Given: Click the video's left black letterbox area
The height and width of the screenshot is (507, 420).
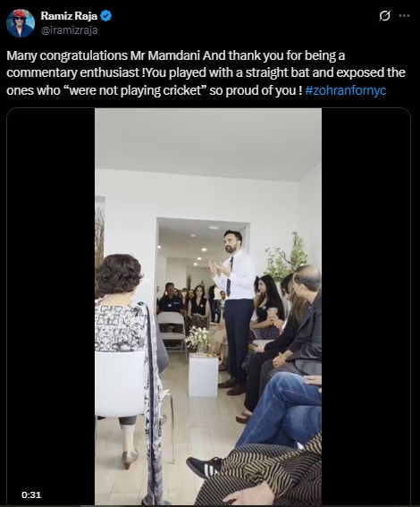Looking at the screenshot, I should pos(51,306).
